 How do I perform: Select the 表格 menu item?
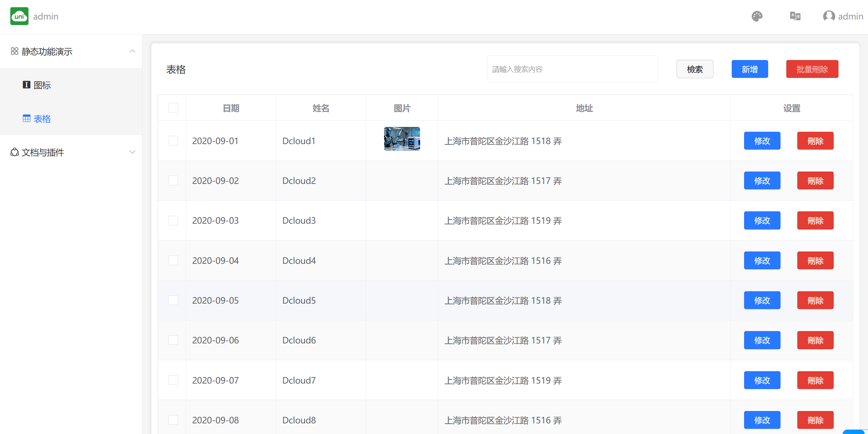coord(42,119)
